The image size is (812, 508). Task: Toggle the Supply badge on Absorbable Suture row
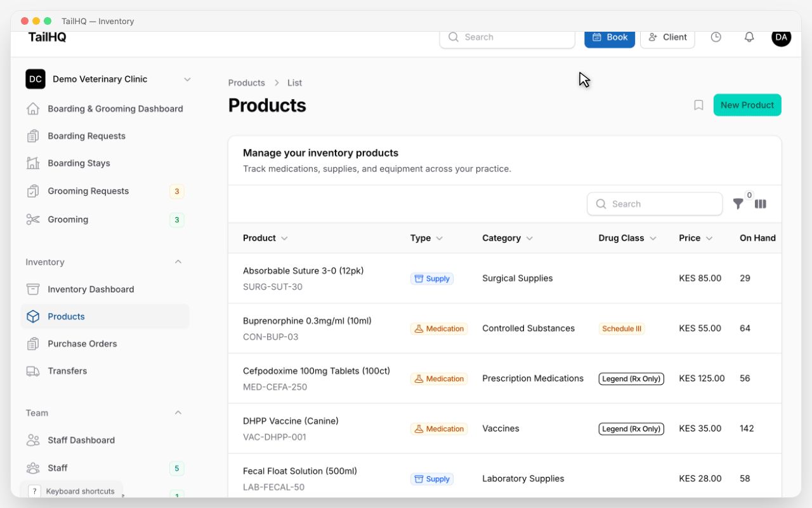tap(431, 278)
